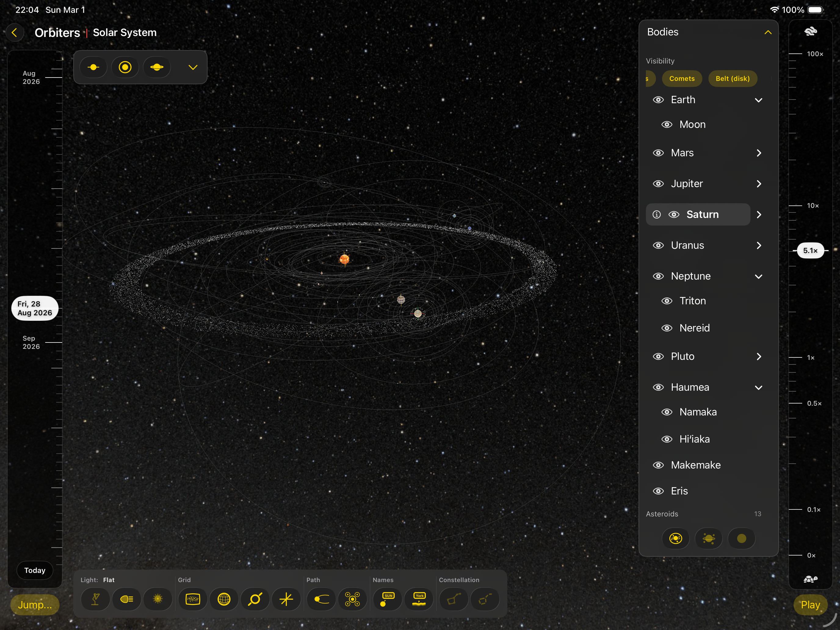
Task: Toggle the Belt (disk) filter
Action: click(733, 79)
